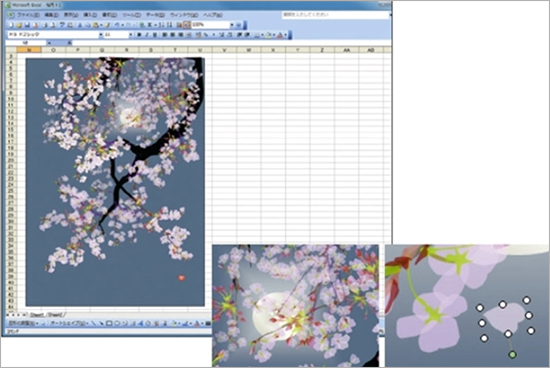Click the Excel document icon in menu bar

(x=11, y=15)
